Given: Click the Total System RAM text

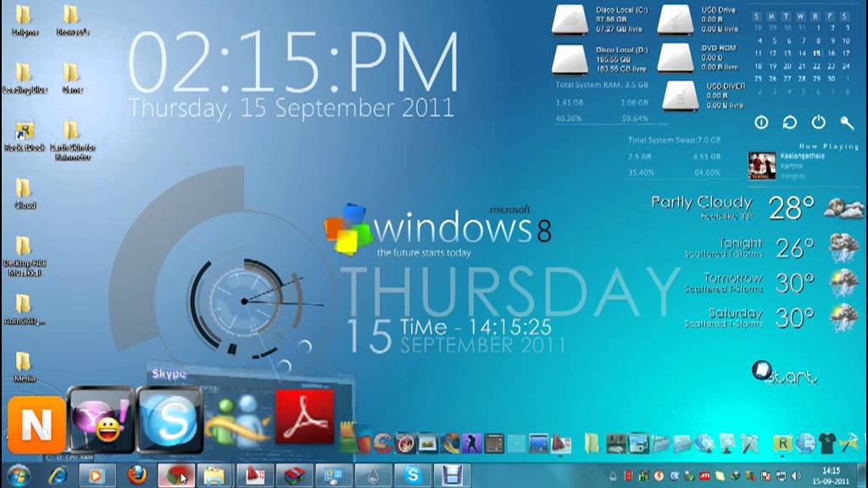Looking at the screenshot, I should coord(602,86).
